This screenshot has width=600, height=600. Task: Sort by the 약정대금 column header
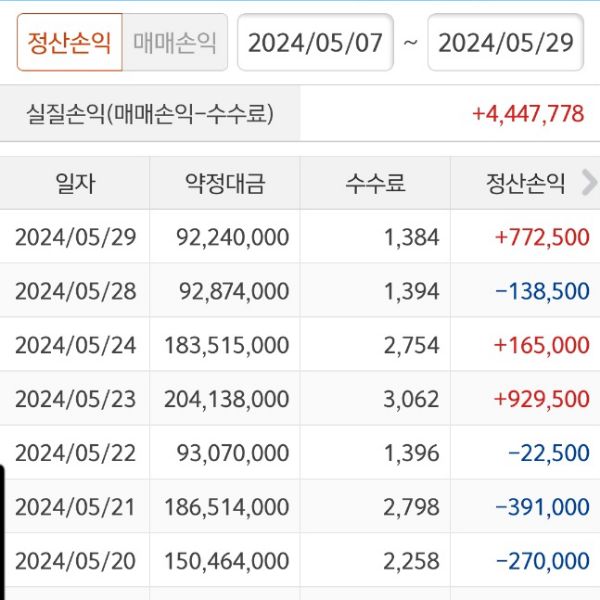coord(225,183)
